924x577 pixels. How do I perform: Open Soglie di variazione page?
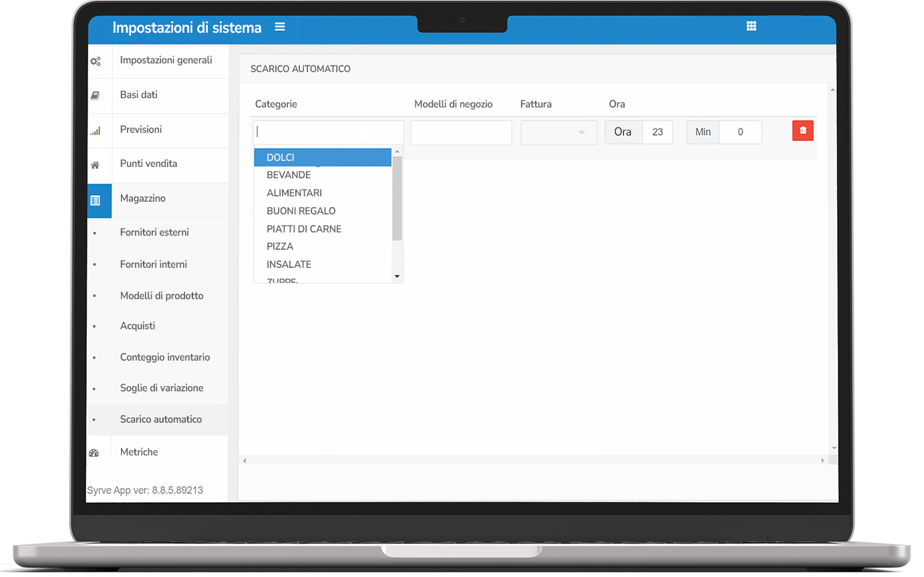[162, 388]
